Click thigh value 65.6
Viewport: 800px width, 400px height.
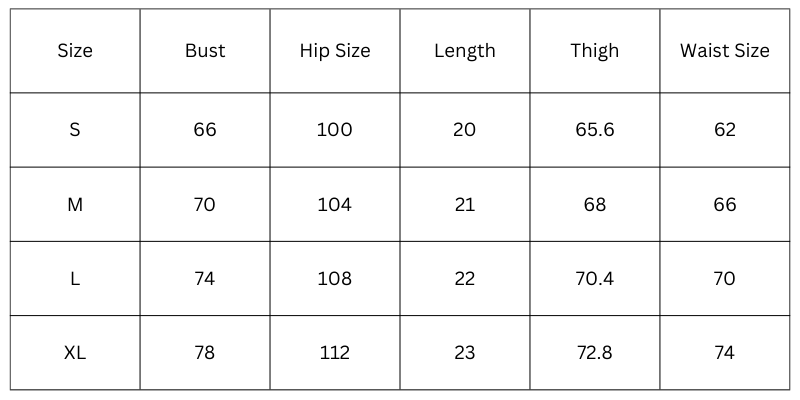pyautogui.click(x=594, y=130)
